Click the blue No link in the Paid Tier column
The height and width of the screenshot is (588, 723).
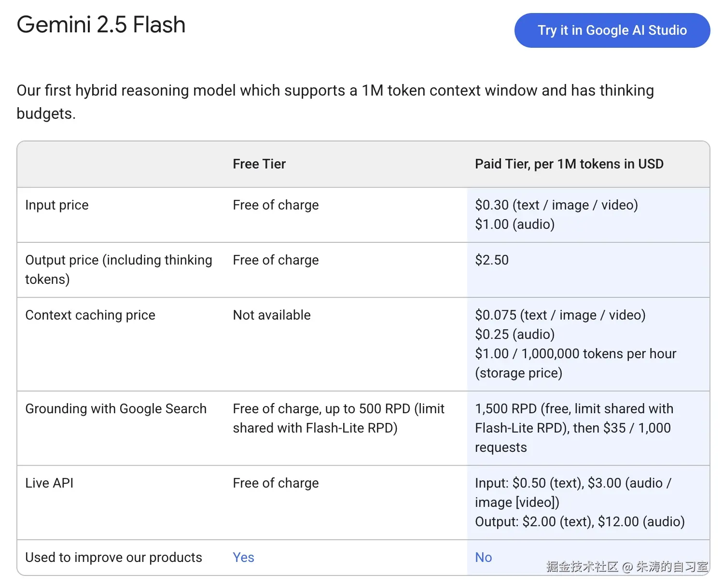[483, 557]
